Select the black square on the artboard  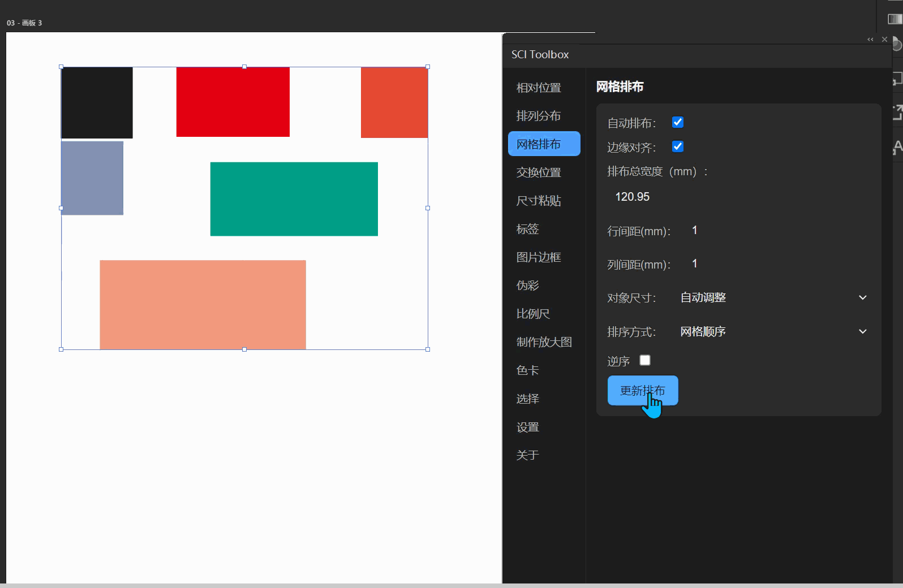tap(97, 103)
